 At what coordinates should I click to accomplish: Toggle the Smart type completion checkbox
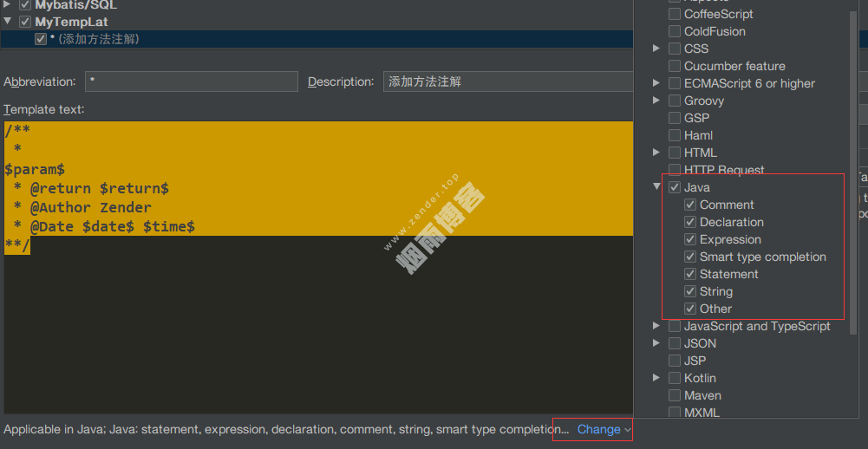[690, 257]
